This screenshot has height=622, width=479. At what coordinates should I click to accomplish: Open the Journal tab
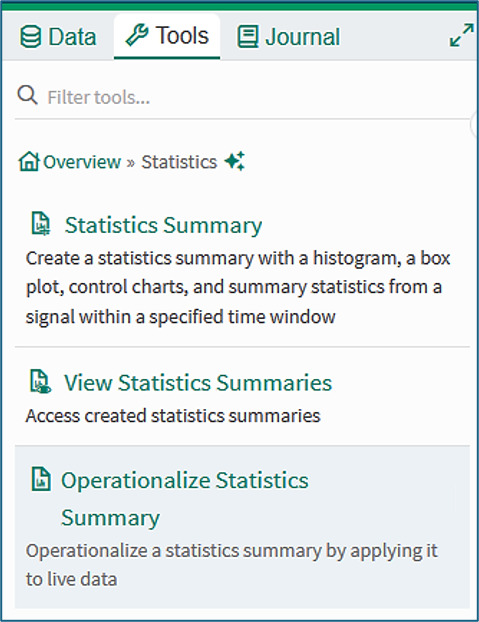tap(288, 37)
